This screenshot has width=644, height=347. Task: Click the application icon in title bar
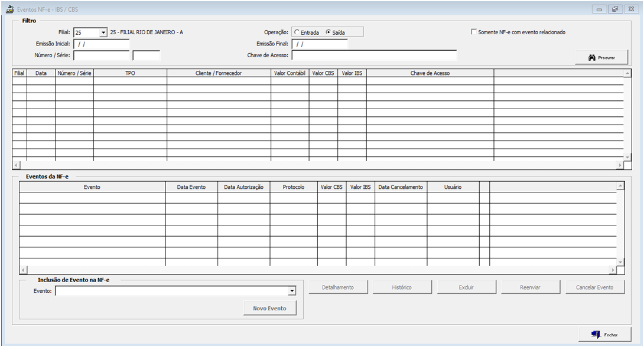(9, 9)
